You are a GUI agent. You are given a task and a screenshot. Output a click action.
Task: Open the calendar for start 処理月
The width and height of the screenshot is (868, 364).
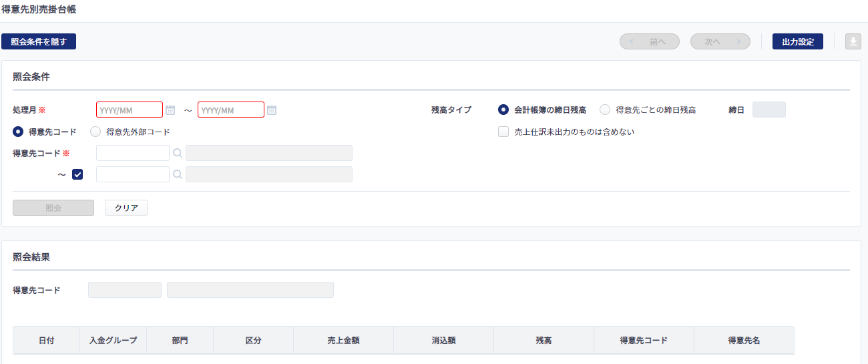[x=170, y=110]
